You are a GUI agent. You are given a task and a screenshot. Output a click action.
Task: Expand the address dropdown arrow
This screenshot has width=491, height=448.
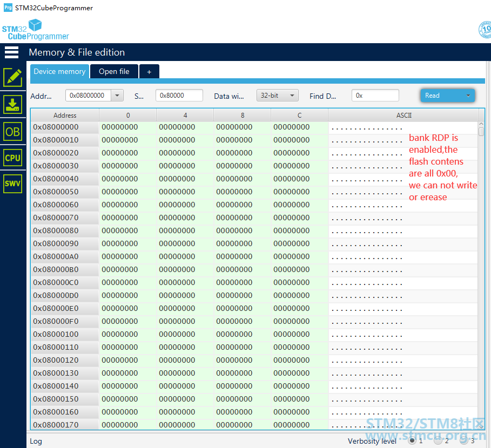point(117,96)
